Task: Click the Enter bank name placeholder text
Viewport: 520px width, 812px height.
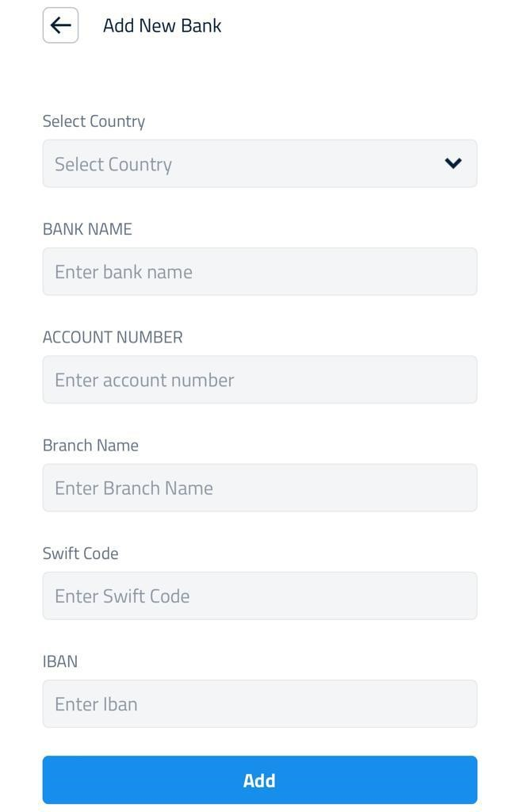Action: [x=124, y=272]
